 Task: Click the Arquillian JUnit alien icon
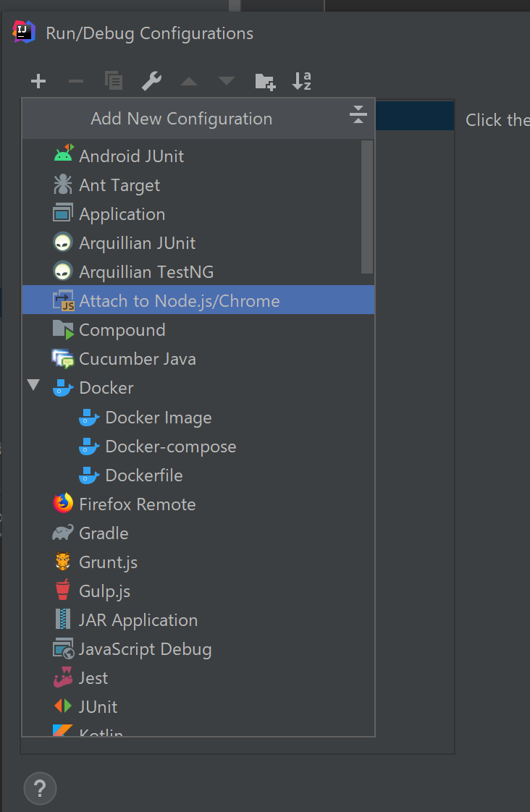pyautogui.click(x=63, y=242)
